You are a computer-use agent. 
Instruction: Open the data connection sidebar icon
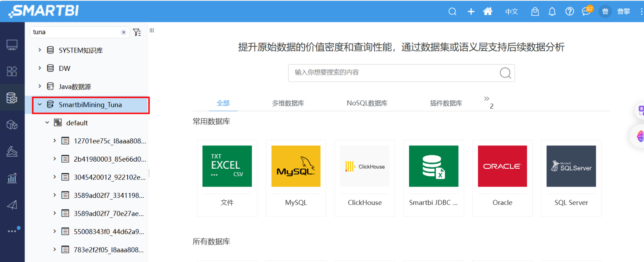click(12, 97)
